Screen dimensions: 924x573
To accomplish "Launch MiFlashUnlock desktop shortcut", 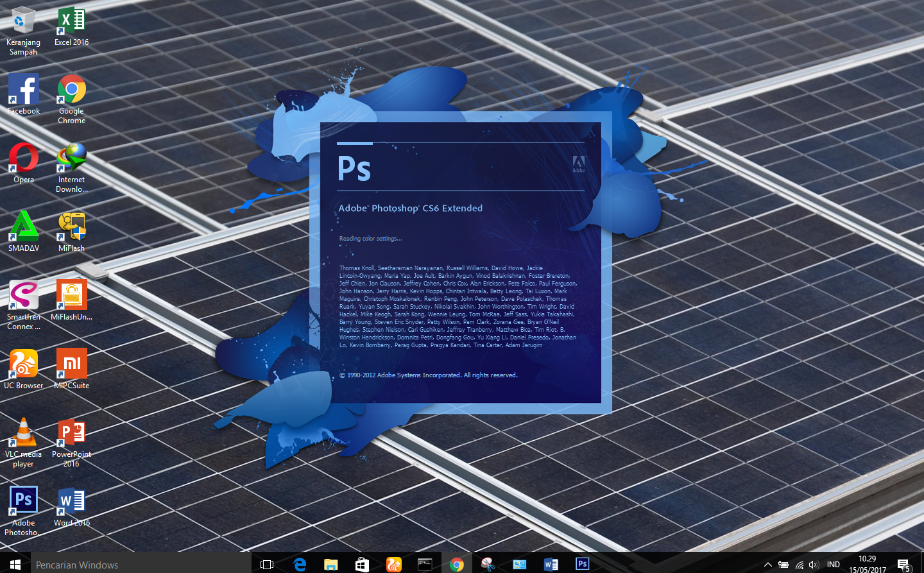I will point(71,300).
